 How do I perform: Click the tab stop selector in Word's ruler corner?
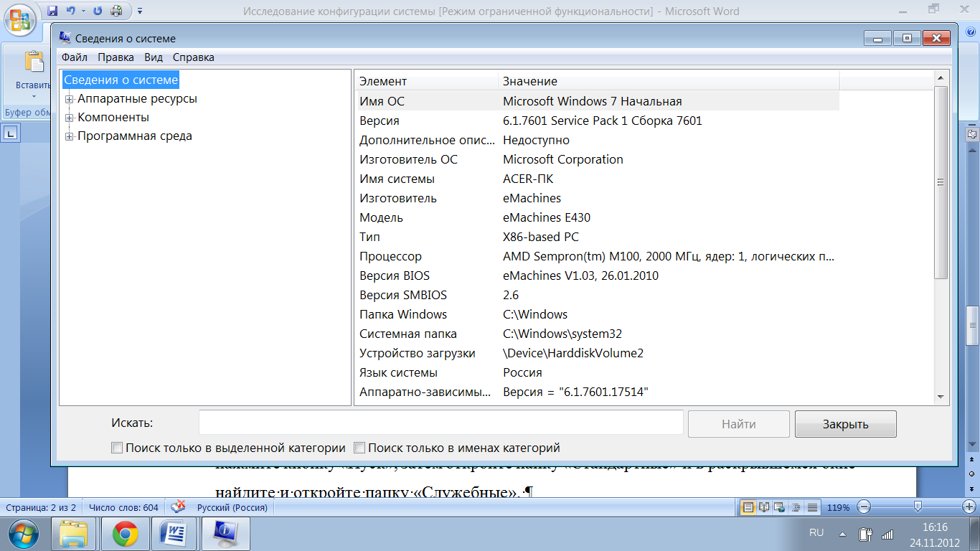point(11,133)
